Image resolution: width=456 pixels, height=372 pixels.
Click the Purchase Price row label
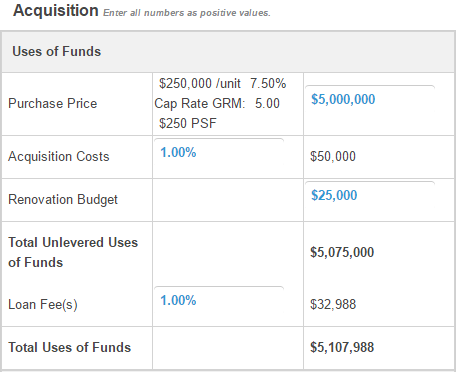53,103
